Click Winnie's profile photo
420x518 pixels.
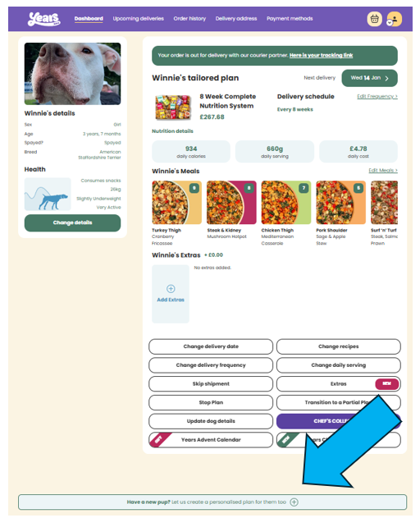point(72,74)
